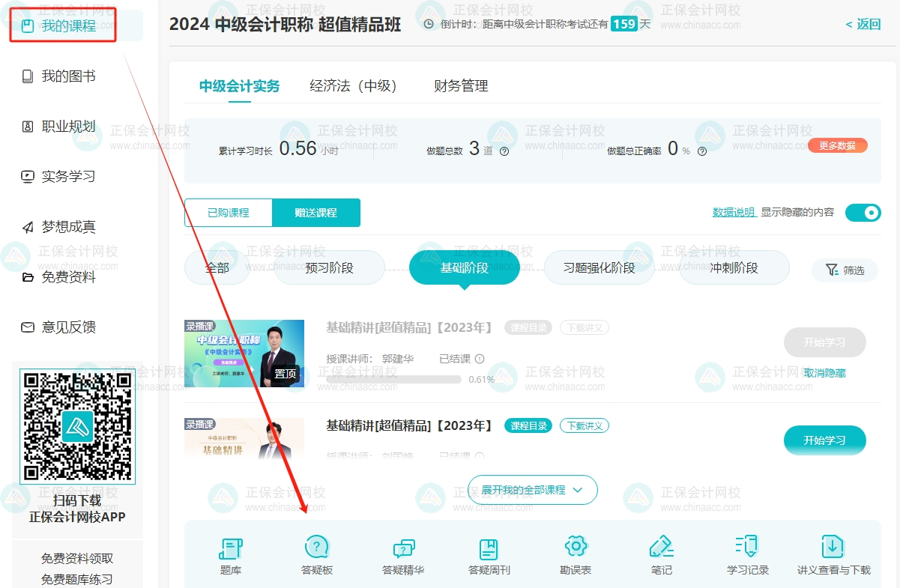Switch to the 财务管理 subject tab
Image resolution: width=900 pixels, height=588 pixels.
[x=461, y=86]
